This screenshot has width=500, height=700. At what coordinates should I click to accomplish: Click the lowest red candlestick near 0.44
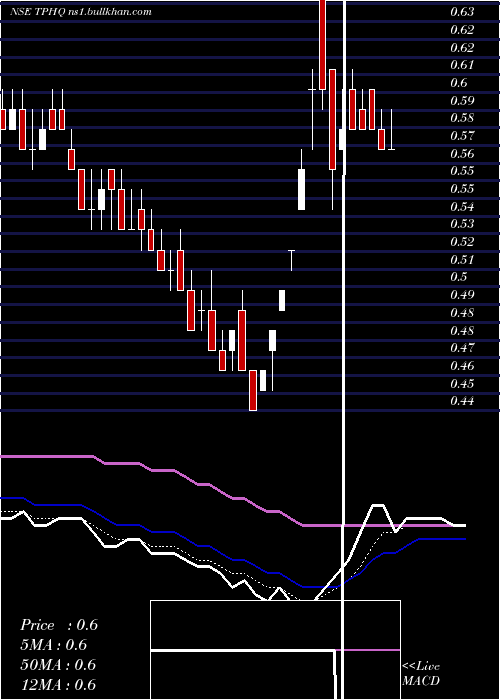click(253, 390)
